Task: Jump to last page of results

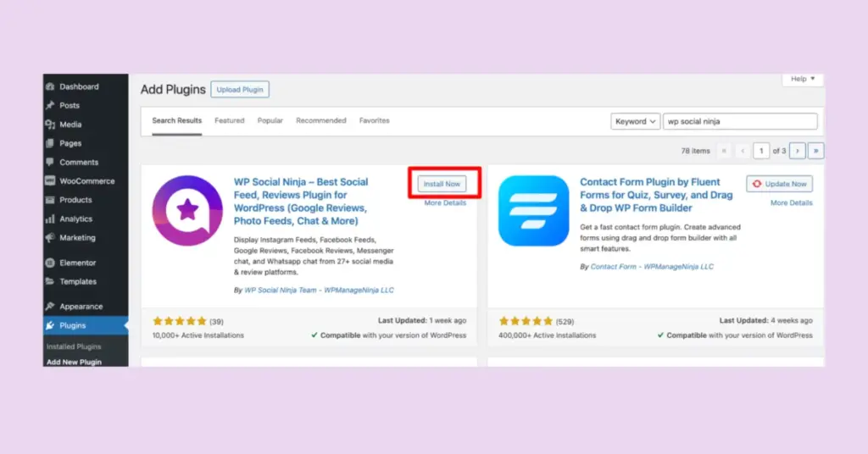Action: (x=815, y=151)
